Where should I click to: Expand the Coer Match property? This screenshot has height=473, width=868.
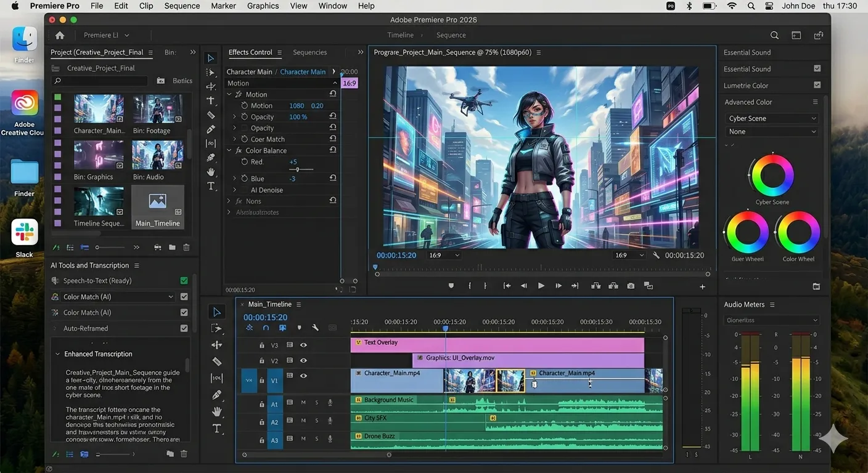pos(234,139)
